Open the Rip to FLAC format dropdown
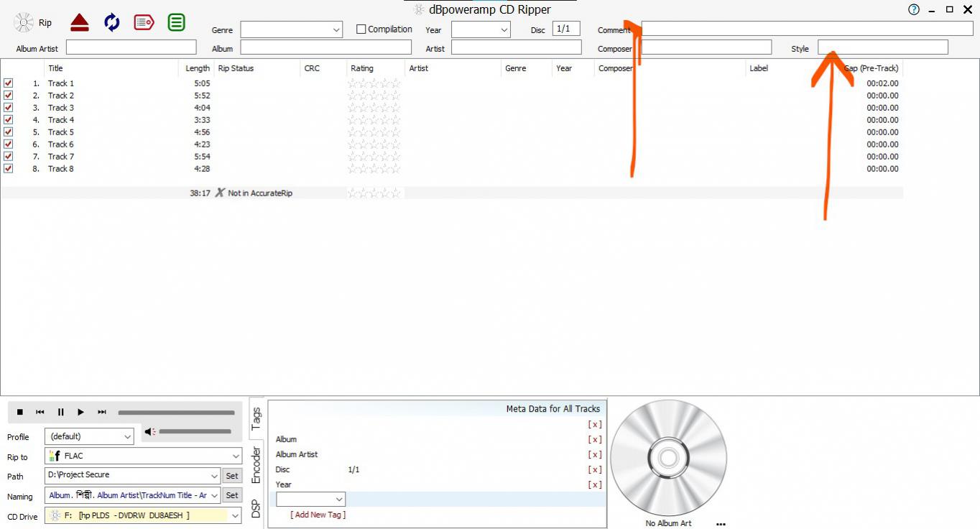This screenshot has width=980, height=529. click(x=236, y=456)
